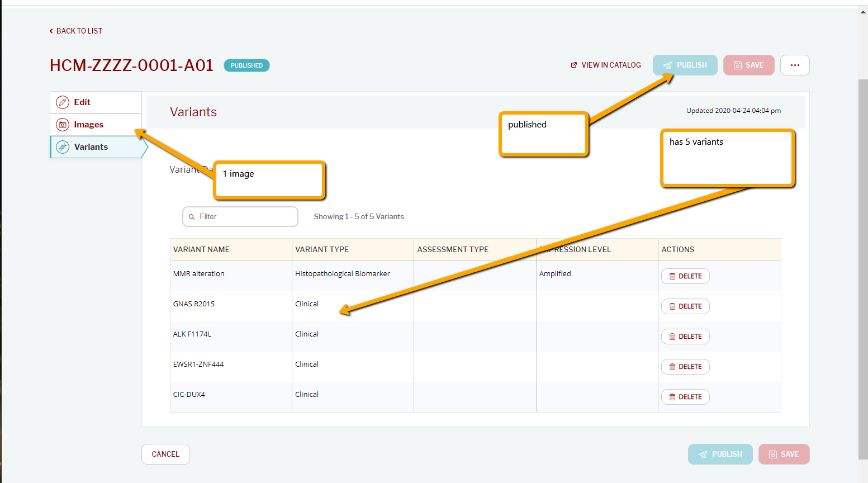Click SAVE at the bottom right
Screen dimensions: 868x483
(784, 454)
